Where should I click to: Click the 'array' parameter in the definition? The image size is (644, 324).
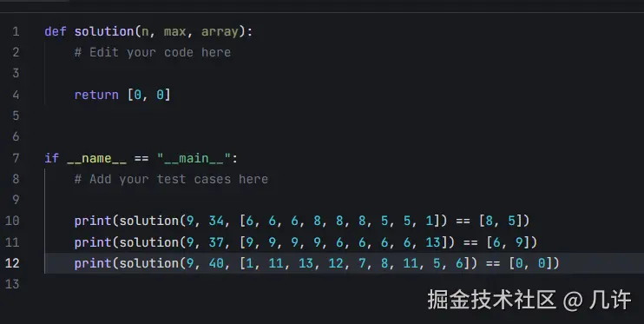point(220,32)
